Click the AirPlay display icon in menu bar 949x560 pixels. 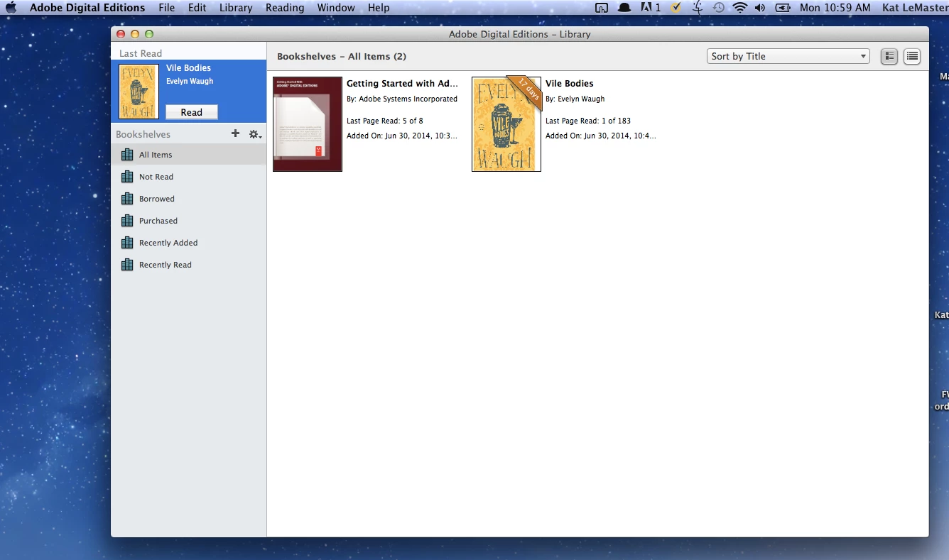[602, 8]
